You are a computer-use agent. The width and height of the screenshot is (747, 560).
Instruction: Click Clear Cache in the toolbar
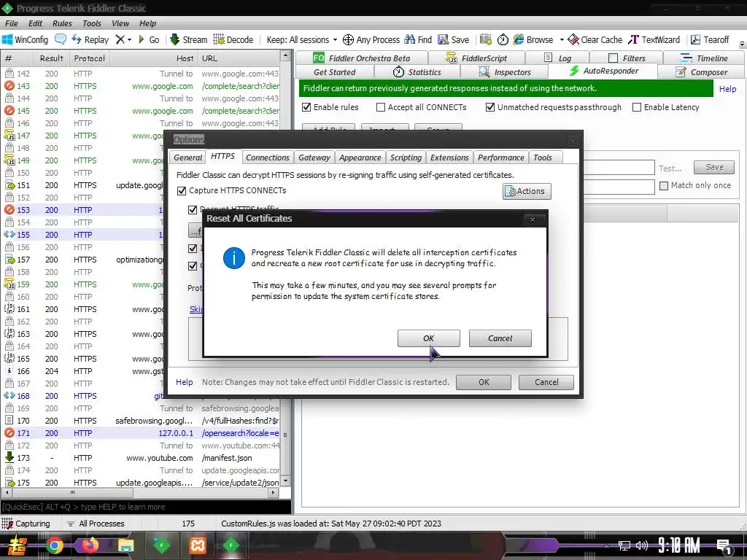coord(595,39)
